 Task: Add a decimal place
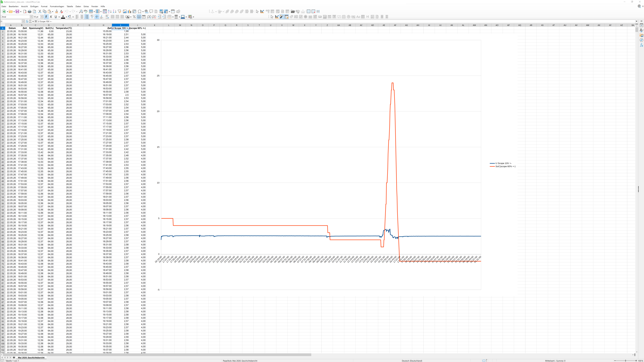(149, 17)
